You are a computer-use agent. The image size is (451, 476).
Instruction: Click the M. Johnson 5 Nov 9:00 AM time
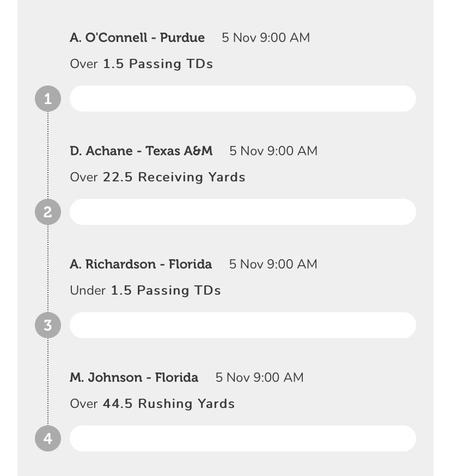tap(259, 377)
